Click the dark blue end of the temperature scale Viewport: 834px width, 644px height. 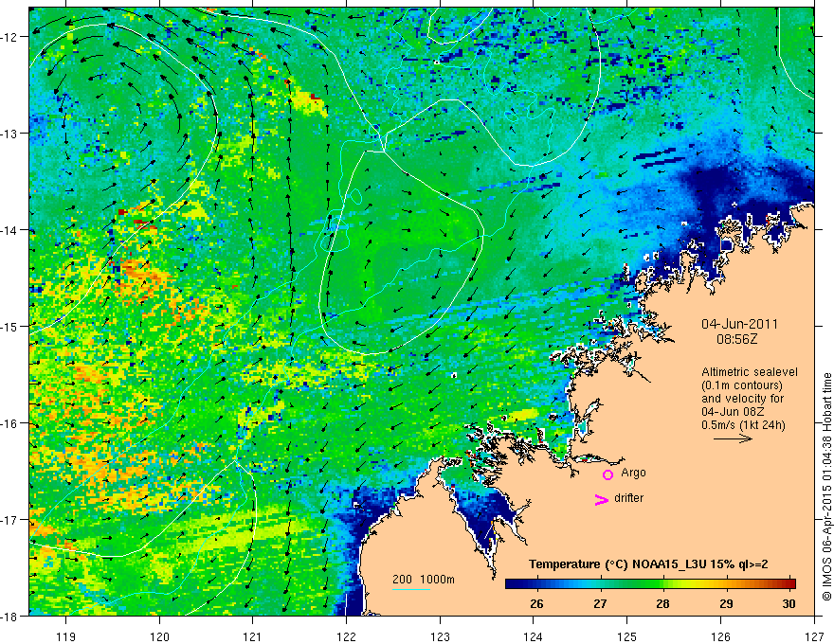[x=512, y=584]
